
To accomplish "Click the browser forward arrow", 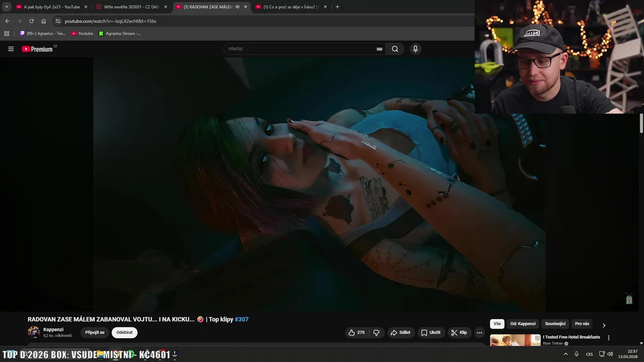I will (x=19, y=21).
